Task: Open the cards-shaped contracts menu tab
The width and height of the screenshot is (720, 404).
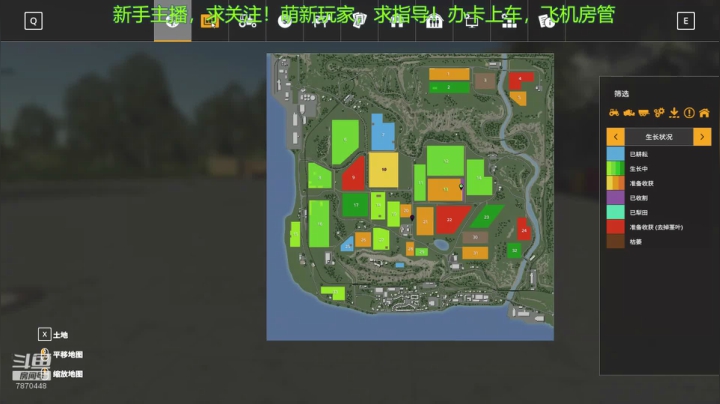Action: click(x=360, y=21)
